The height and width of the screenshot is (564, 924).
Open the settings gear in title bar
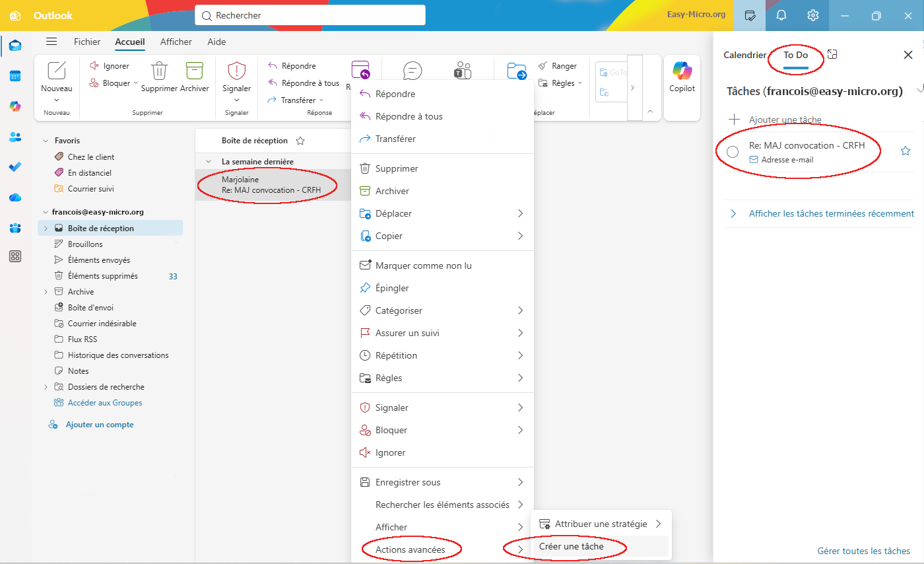tap(813, 15)
